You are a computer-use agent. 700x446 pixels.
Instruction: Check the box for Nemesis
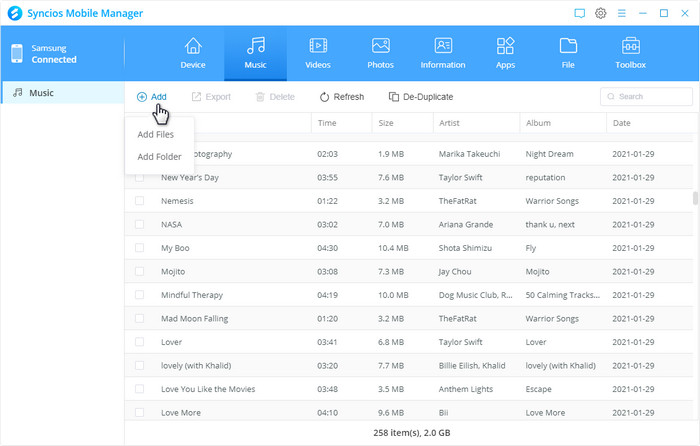pos(140,201)
